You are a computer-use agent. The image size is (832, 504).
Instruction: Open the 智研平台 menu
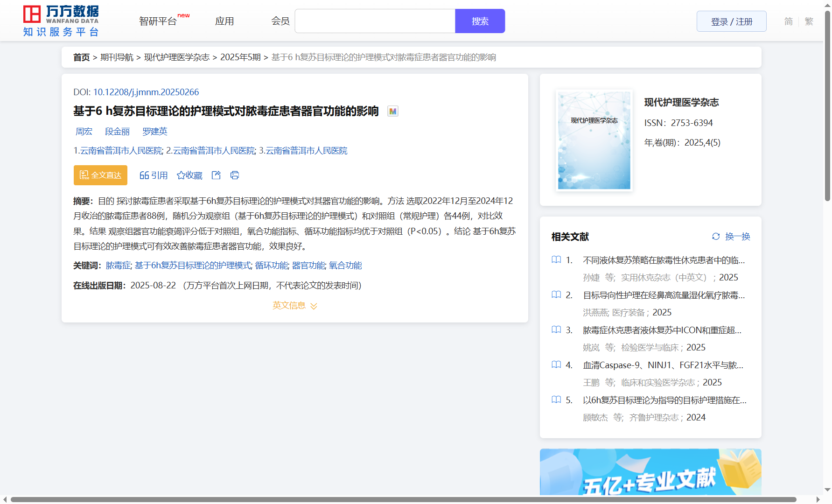pyautogui.click(x=158, y=21)
